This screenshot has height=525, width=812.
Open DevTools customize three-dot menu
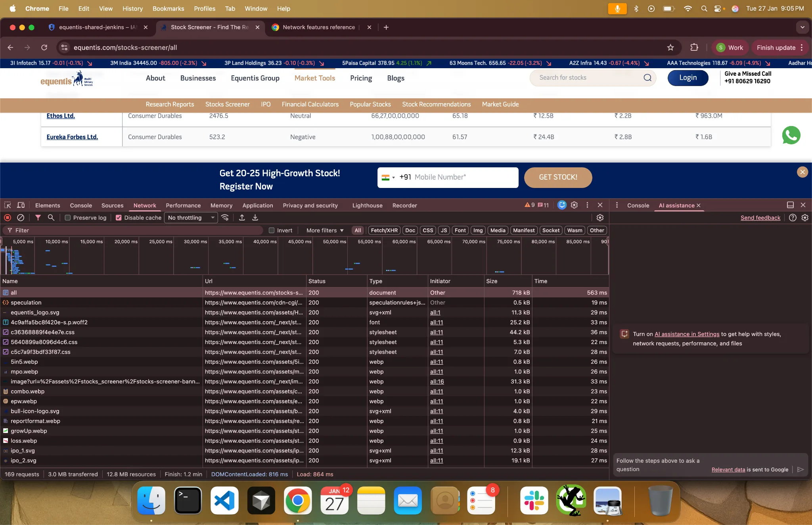(x=587, y=205)
